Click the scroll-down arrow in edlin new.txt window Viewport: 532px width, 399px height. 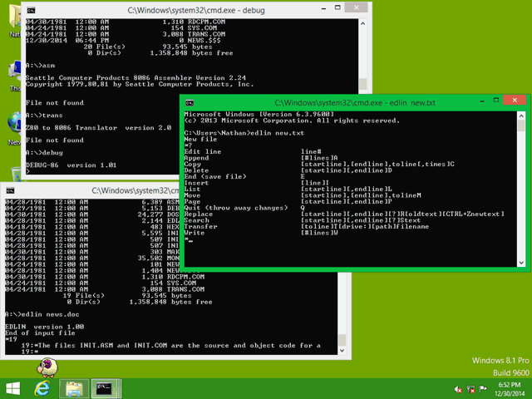click(521, 263)
